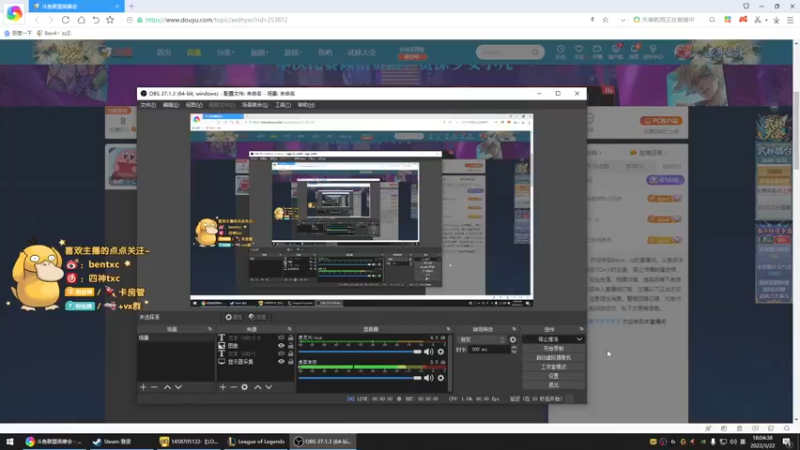Image resolution: width=800 pixels, height=450 pixels.
Task: Pop out the Audio Mixer dock
Action: point(448,329)
